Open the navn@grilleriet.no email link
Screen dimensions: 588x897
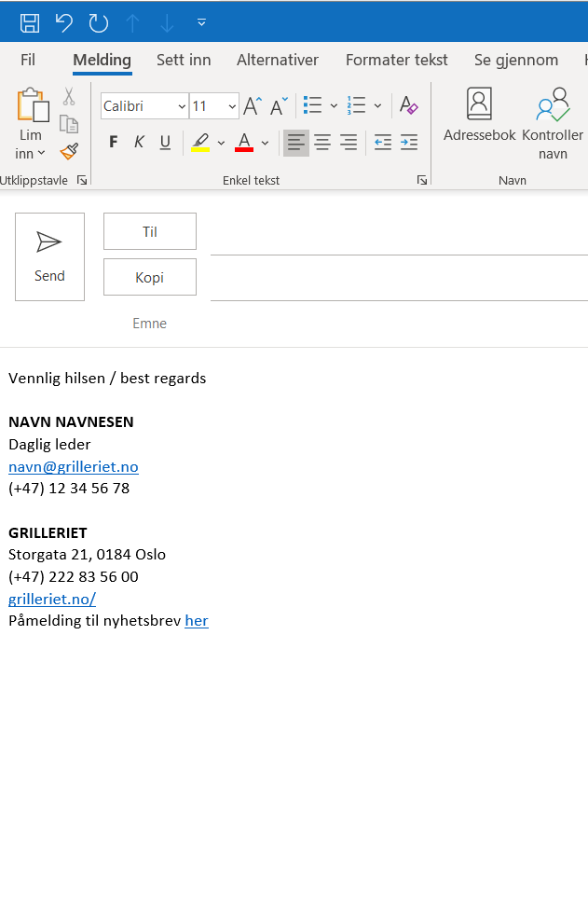coord(74,467)
